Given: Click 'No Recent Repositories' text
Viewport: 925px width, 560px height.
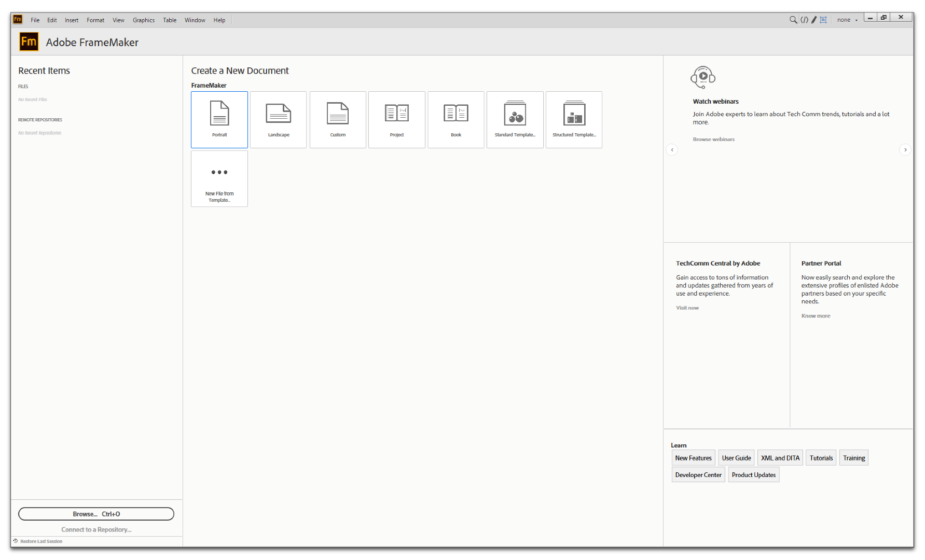Looking at the screenshot, I should pos(40,133).
